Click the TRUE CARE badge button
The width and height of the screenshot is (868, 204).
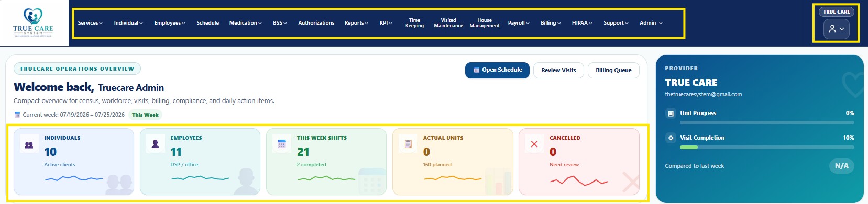pos(836,12)
